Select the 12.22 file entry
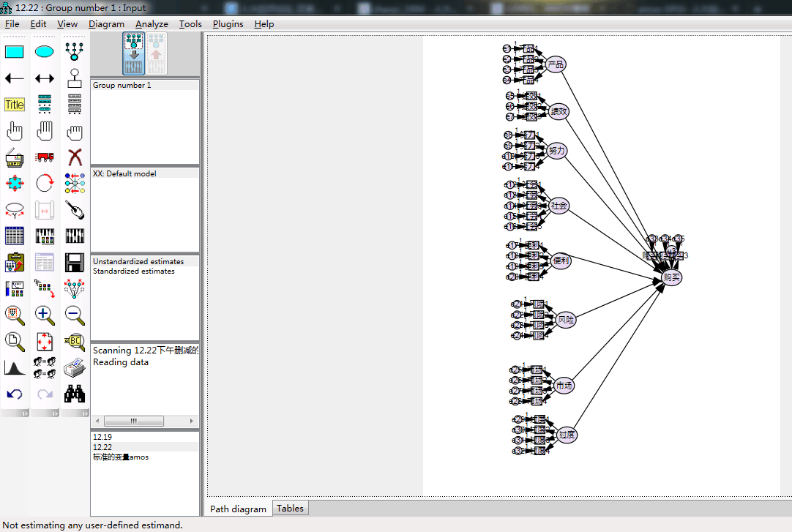Screen dimensions: 792x532 pyautogui.click(x=145, y=447)
